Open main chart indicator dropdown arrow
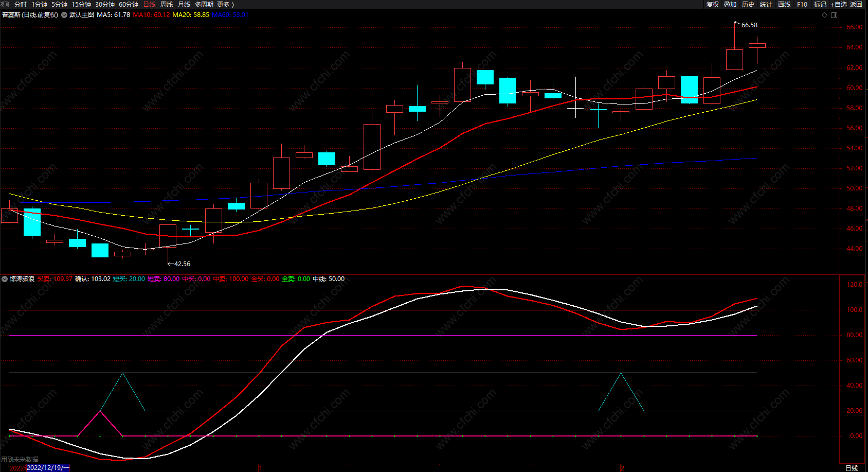868x472 pixels. point(64,15)
